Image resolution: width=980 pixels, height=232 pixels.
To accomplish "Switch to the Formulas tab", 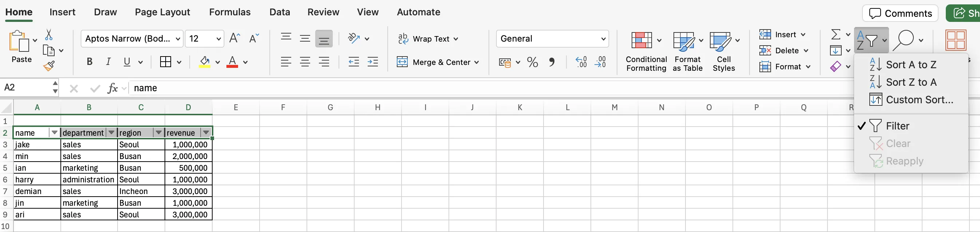I will (229, 12).
